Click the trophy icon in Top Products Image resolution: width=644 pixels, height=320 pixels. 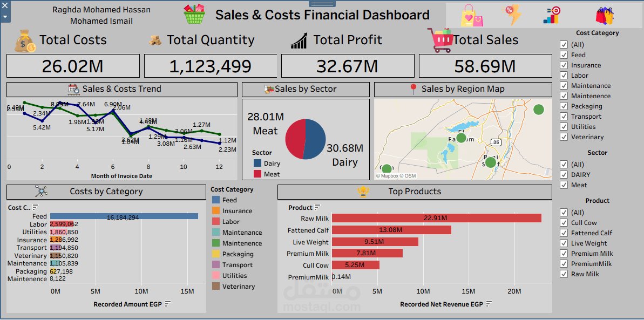(x=362, y=192)
